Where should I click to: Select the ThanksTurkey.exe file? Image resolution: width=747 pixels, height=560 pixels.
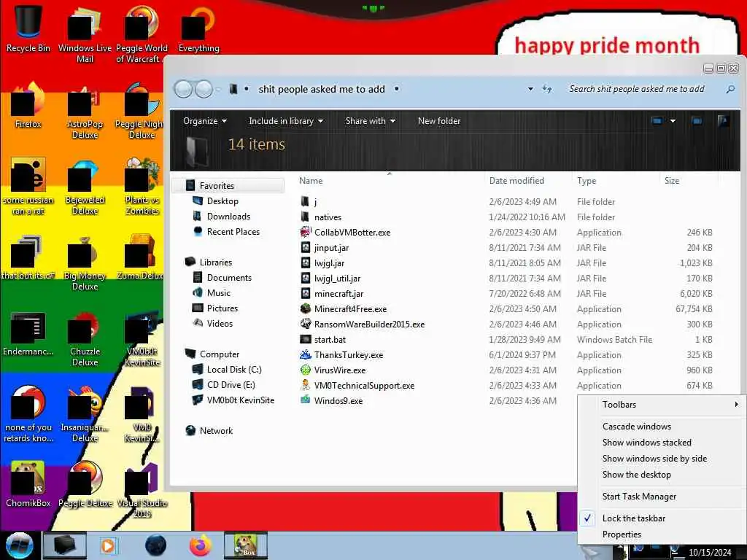[348, 355]
